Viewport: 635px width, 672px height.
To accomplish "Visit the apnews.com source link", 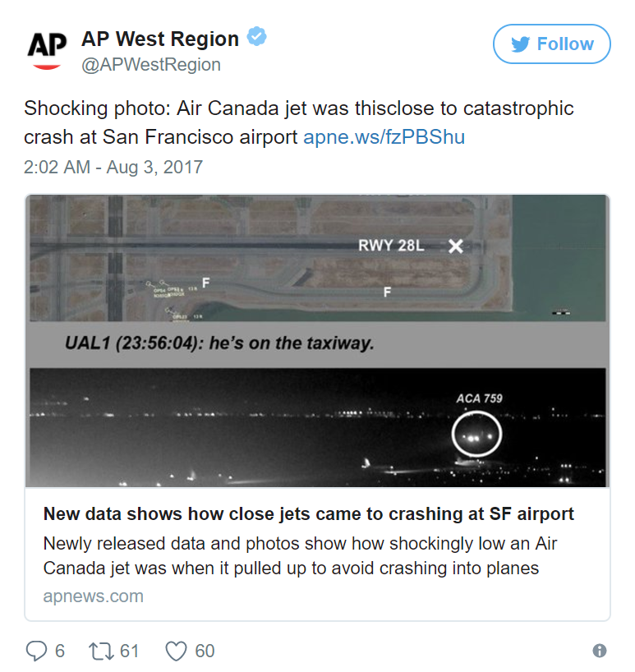I will point(93,596).
